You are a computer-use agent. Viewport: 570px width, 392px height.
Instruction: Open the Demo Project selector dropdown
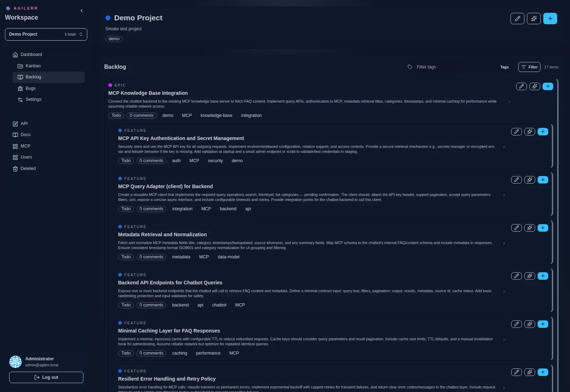tap(46, 34)
